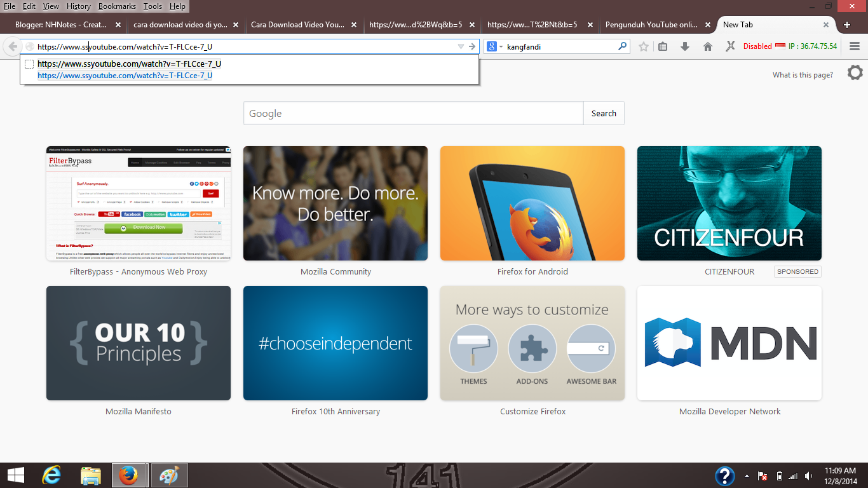
Task: Click the Google search engine icon
Action: 491,46
